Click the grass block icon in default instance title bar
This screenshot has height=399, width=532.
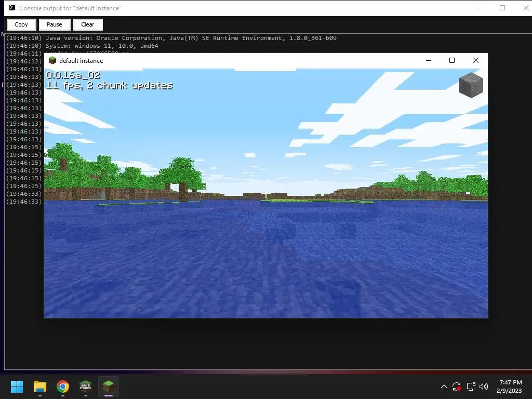52,60
